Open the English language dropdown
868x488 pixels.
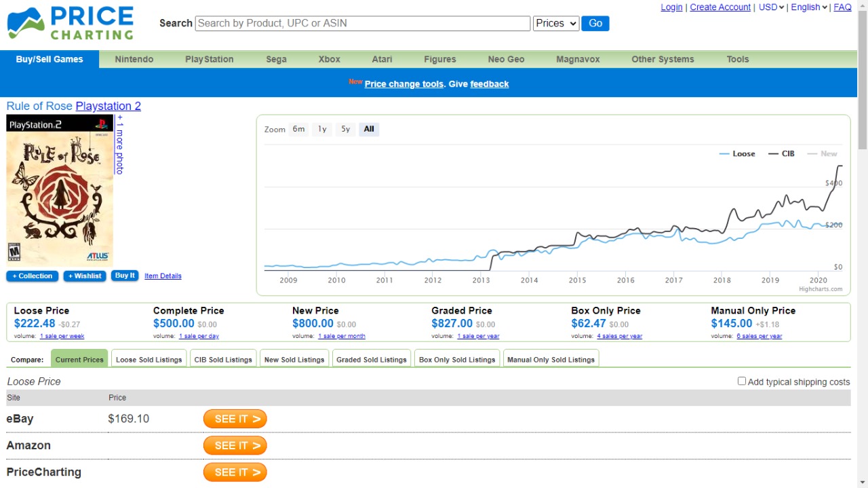[x=809, y=7]
